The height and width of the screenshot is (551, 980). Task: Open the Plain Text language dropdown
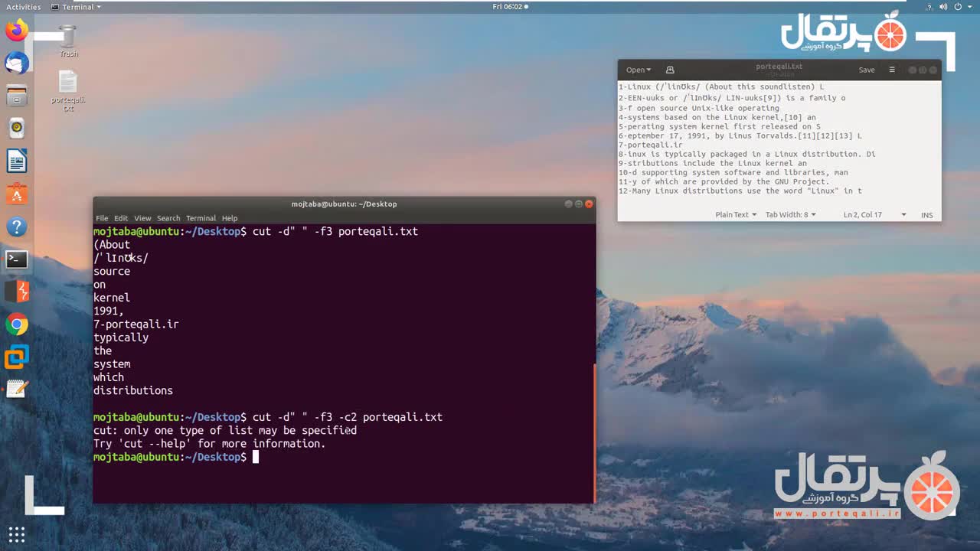[x=735, y=215]
